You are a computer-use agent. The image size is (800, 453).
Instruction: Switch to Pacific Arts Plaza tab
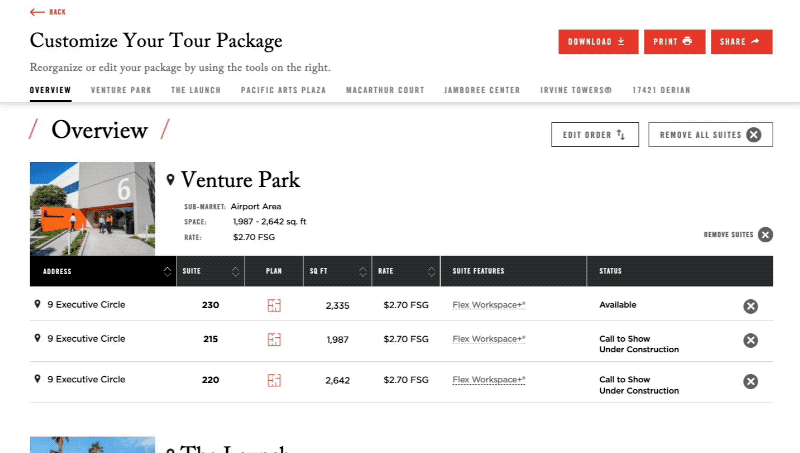[x=283, y=90]
